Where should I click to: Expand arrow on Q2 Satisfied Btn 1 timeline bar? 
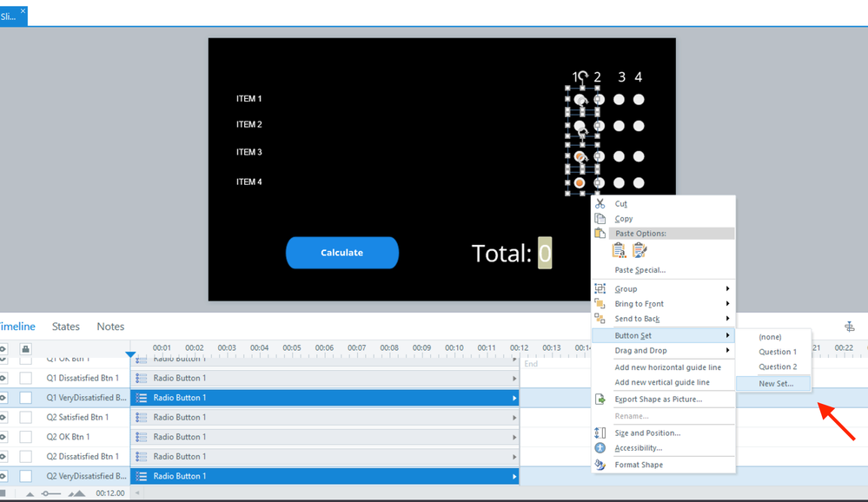(x=514, y=418)
